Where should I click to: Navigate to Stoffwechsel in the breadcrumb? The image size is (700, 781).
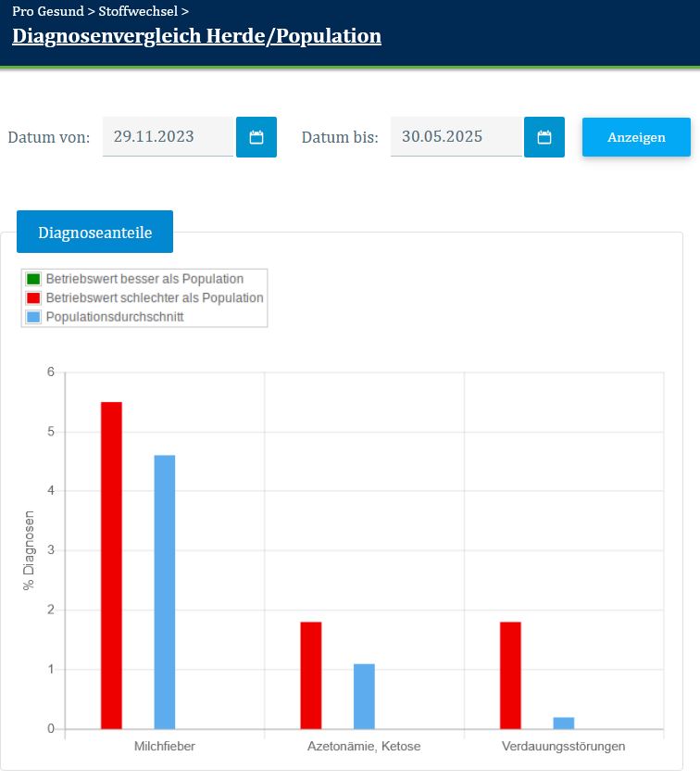[x=139, y=11]
